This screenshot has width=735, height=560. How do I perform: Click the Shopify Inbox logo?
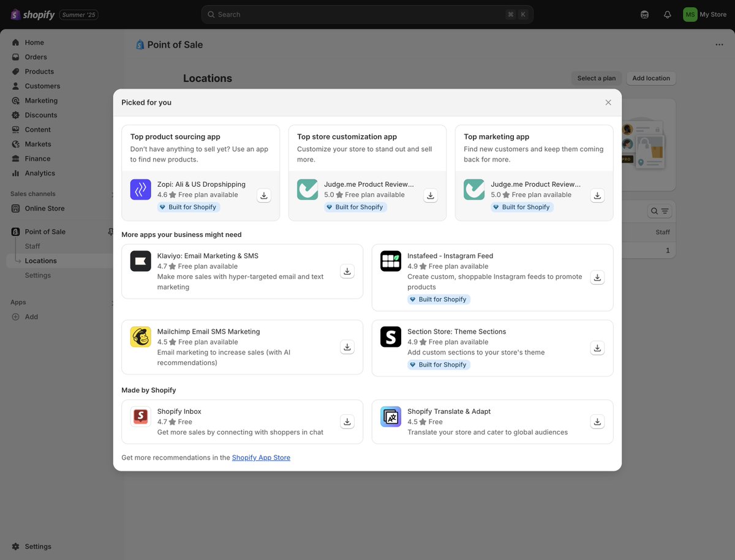point(141,417)
